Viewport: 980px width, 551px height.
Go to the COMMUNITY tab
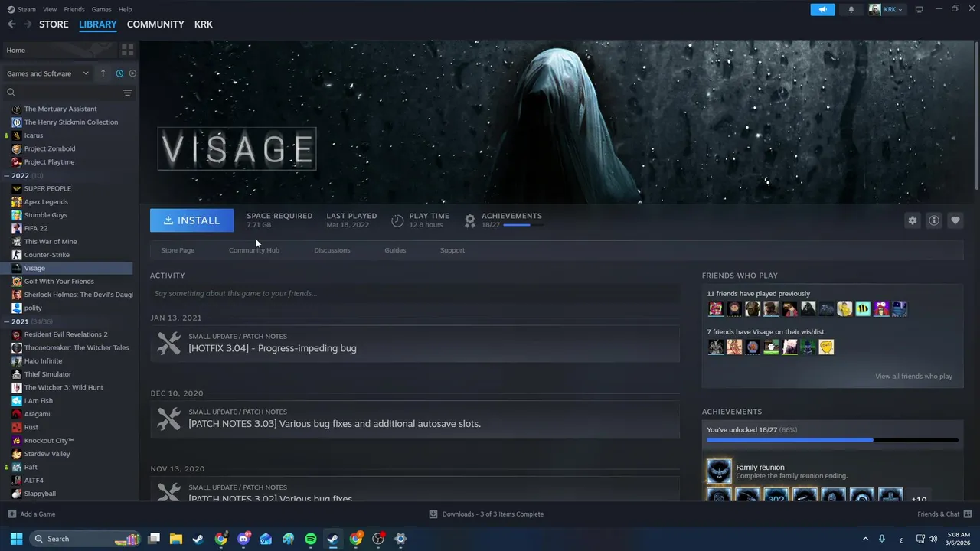(x=155, y=24)
